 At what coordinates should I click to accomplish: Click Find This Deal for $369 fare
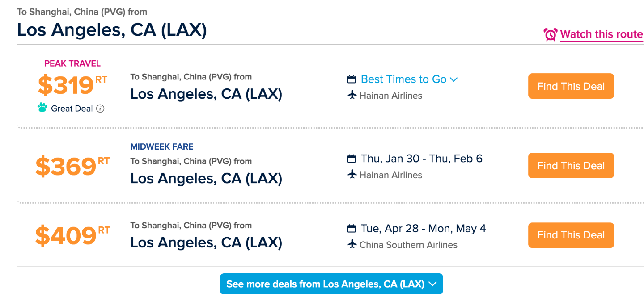point(571,166)
